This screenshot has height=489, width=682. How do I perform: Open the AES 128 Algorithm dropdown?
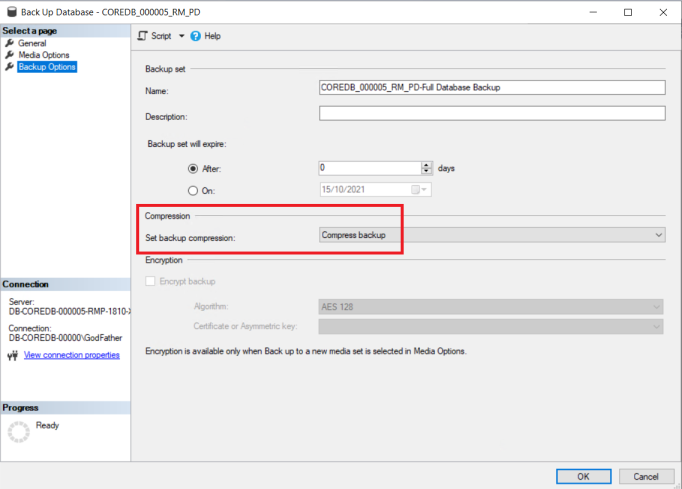click(x=491, y=307)
